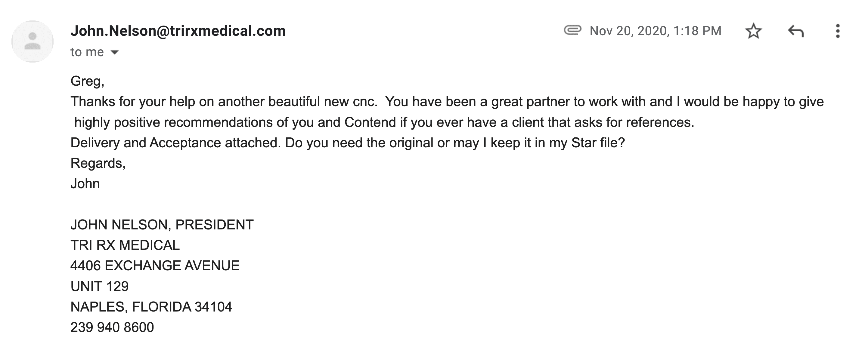Click the UNIT 129 signature line
868x350 pixels.
click(x=99, y=286)
